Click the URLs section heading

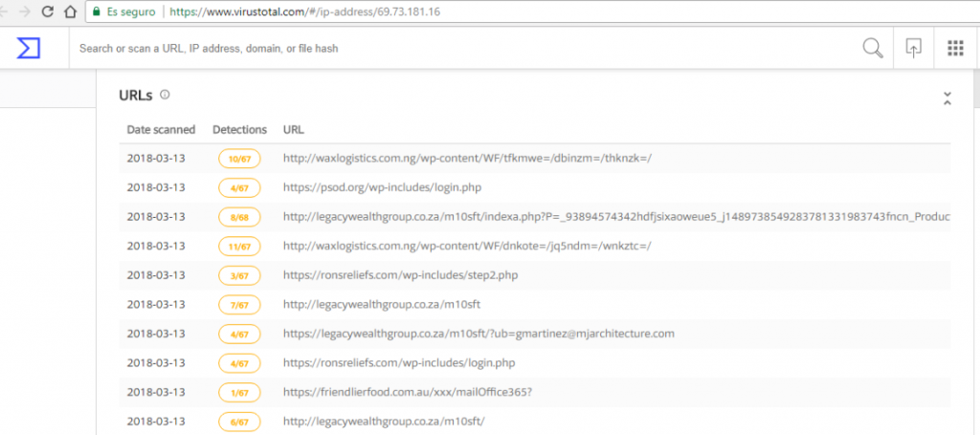coord(136,96)
